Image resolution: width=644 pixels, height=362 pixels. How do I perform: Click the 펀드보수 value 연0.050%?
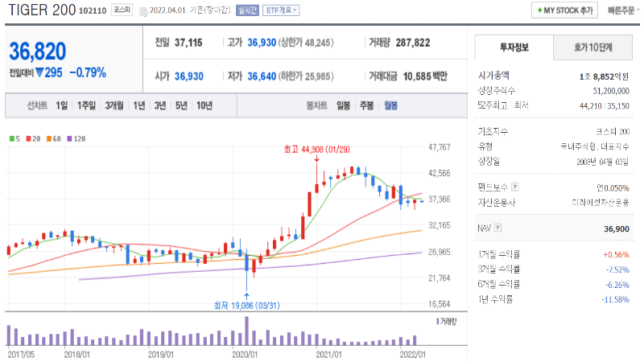click(613, 188)
